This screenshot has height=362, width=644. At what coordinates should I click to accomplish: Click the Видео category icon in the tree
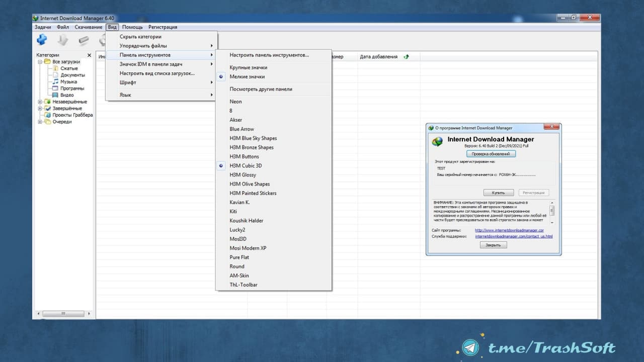[56, 95]
